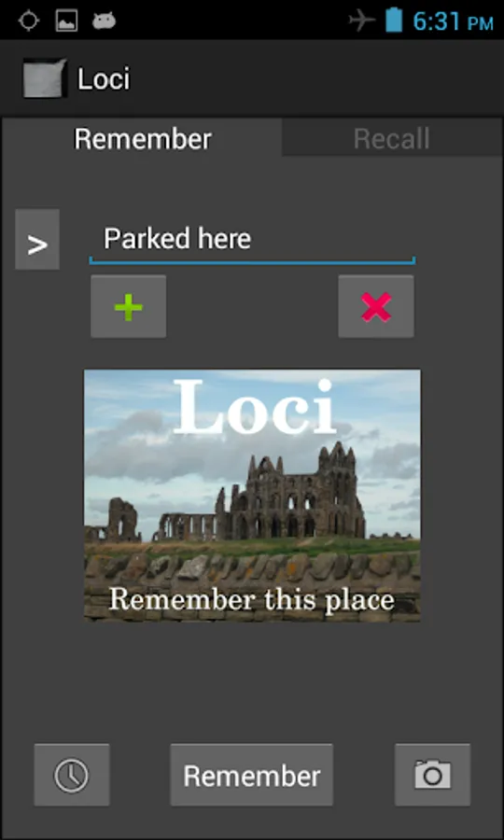Tap the 6:31 PM clock
The height and width of the screenshot is (840, 504).
coord(453,21)
